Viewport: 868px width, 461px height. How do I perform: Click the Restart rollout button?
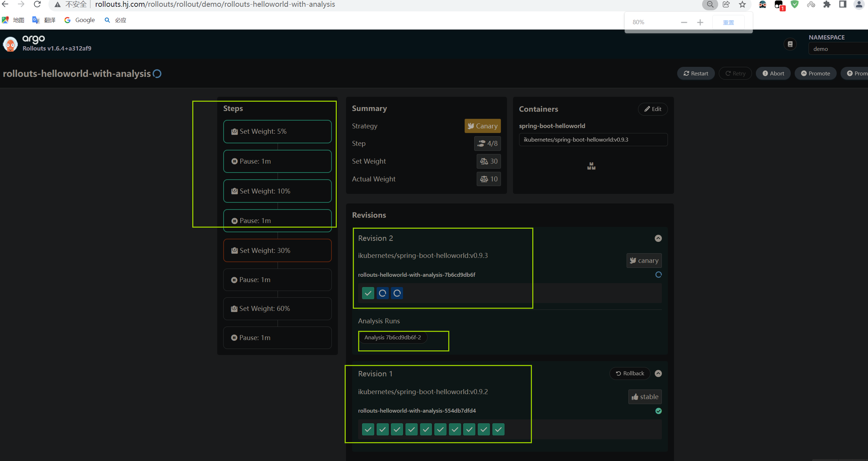point(696,73)
